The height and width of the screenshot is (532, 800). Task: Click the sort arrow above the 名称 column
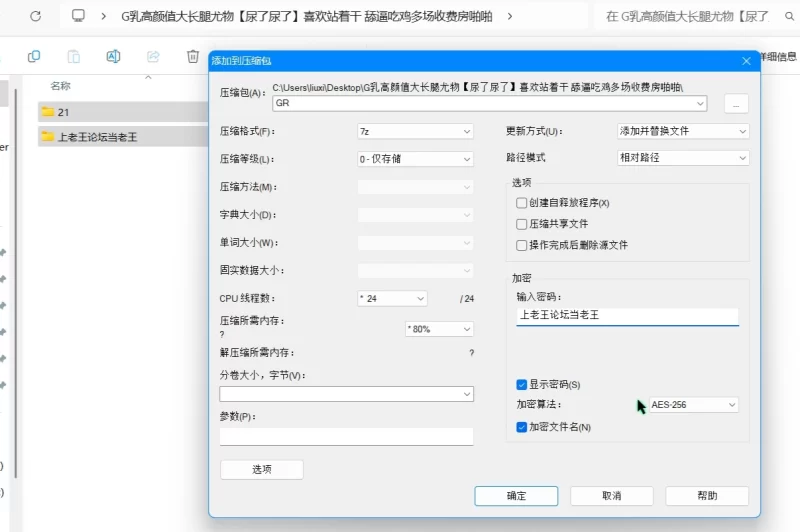click(148, 78)
